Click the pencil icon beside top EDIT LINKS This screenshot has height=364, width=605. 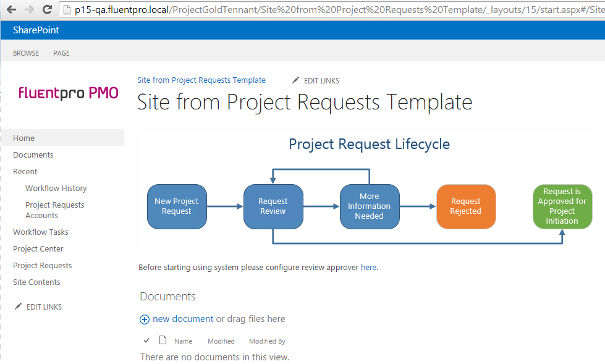pyautogui.click(x=295, y=80)
